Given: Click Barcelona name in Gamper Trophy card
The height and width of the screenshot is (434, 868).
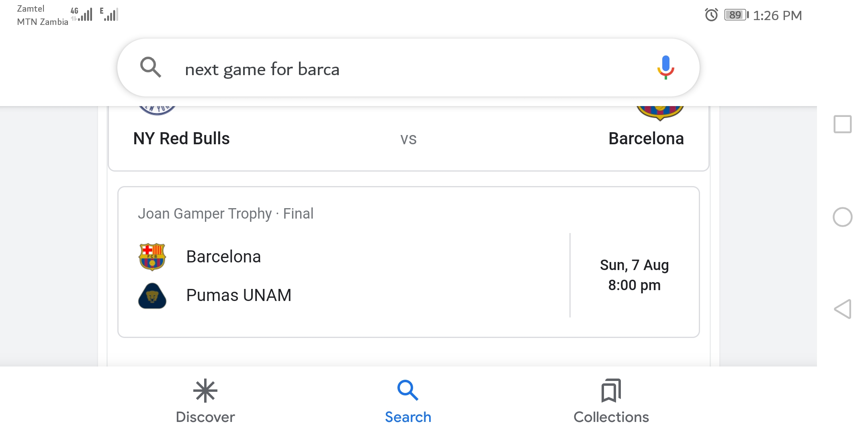Looking at the screenshot, I should [x=223, y=257].
